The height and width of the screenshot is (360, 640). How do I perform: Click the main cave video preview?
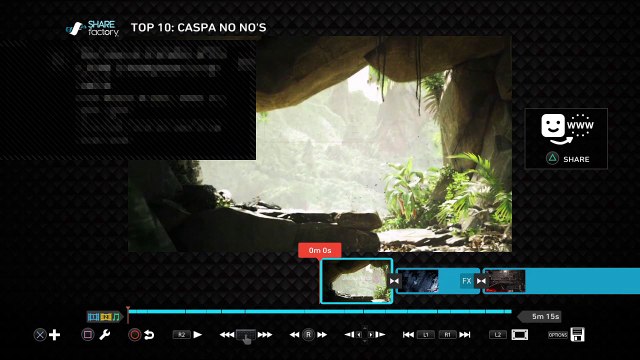tap(320, 144)
